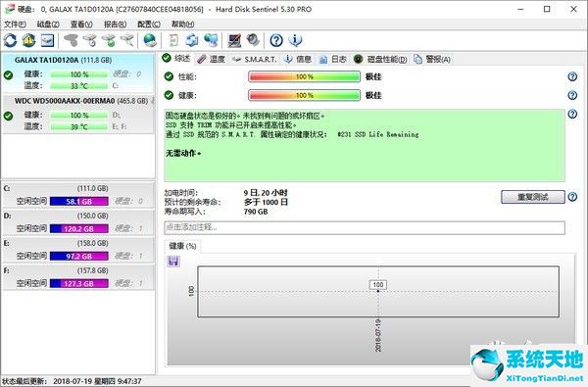Click the refresh arrows toolbar icon
This screenshot has width=588, height=387.
click(x=11, y=40)
